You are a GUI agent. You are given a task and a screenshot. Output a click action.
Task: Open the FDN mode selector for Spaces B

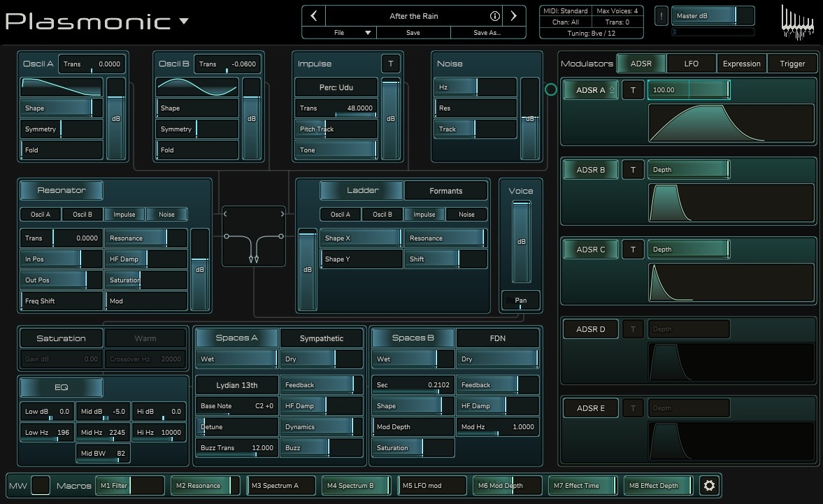[x=498, y=338]
